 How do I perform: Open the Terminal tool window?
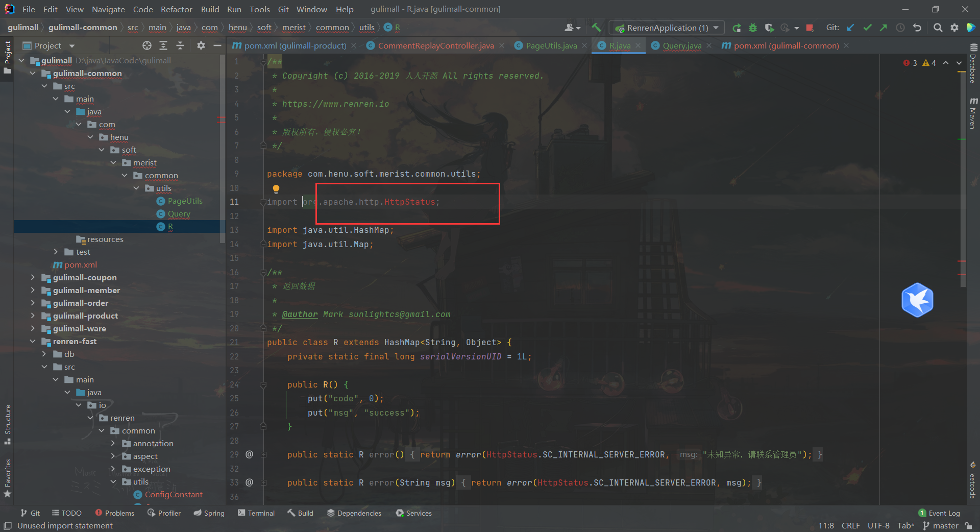[x=256, y=513]
